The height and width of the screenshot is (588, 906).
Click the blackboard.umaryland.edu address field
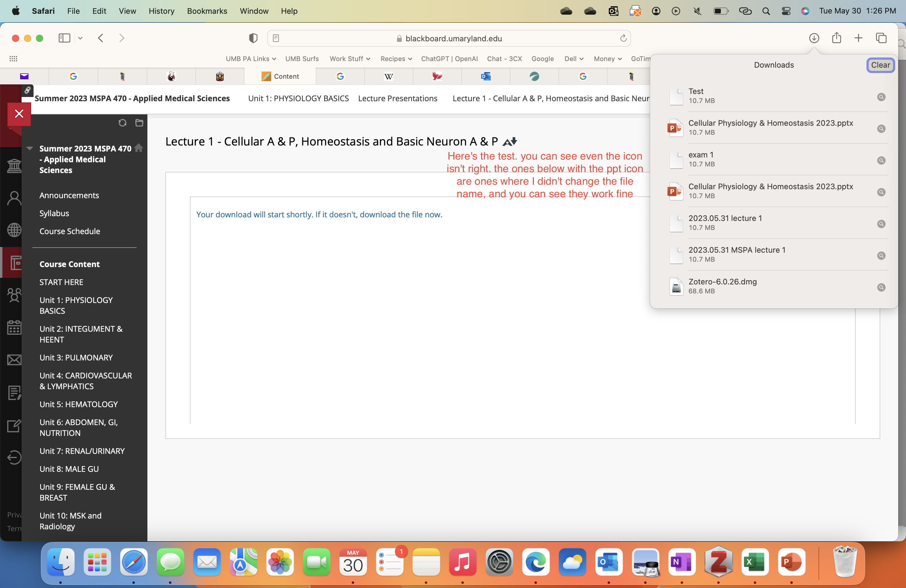[x=449, y=38]
